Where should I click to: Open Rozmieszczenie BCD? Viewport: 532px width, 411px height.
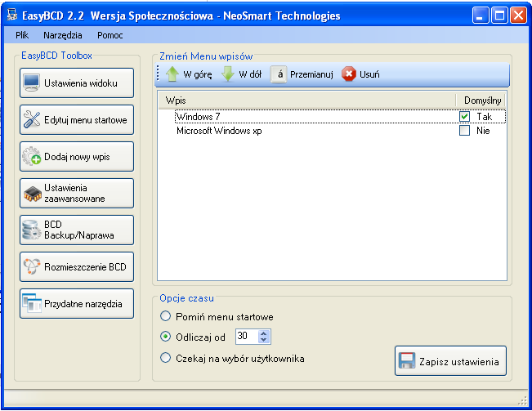tap(77, 266)
